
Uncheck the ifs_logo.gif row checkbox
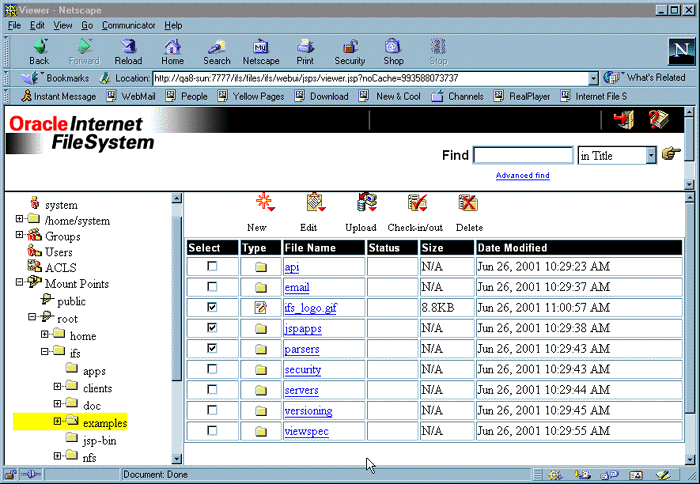212,307
